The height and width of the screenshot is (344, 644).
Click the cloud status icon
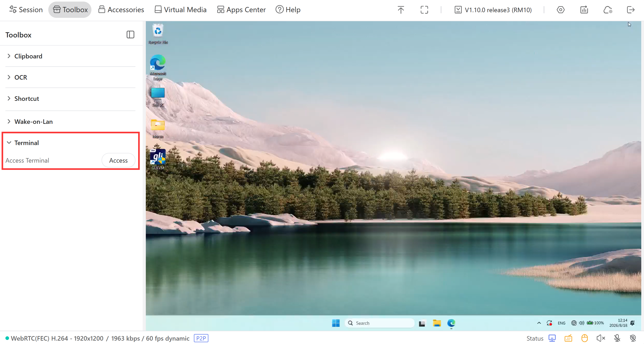[607, 10]
